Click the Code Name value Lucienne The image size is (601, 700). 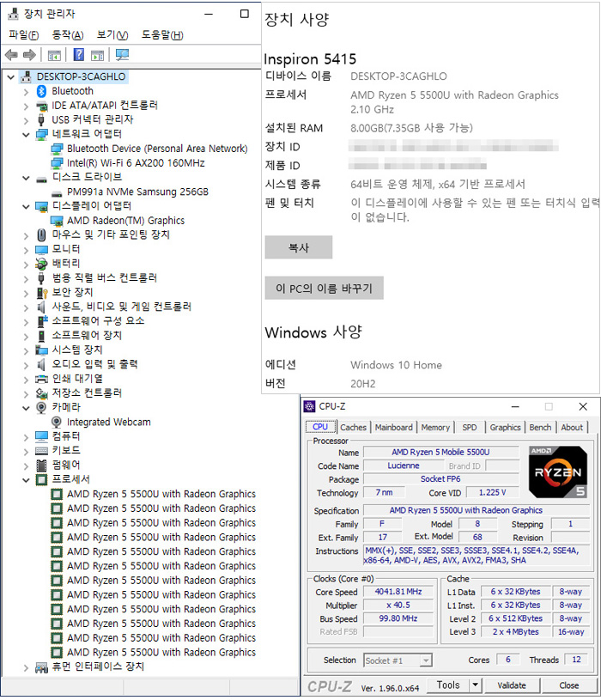point(404,466)
